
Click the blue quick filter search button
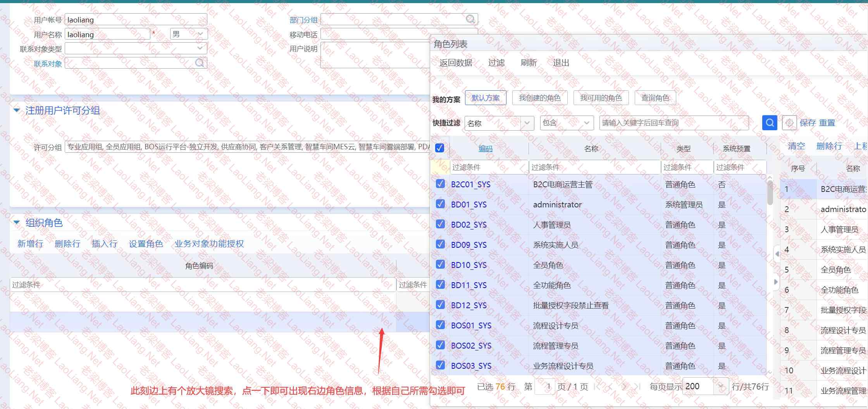coord(770,123)
